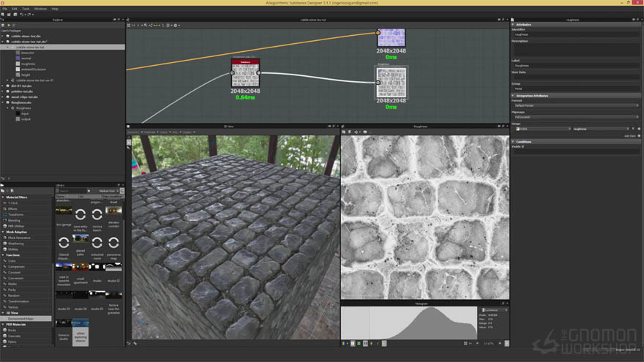The image size is (644, 362).
Task: Open the Tools menu
Action: point(26,9)
